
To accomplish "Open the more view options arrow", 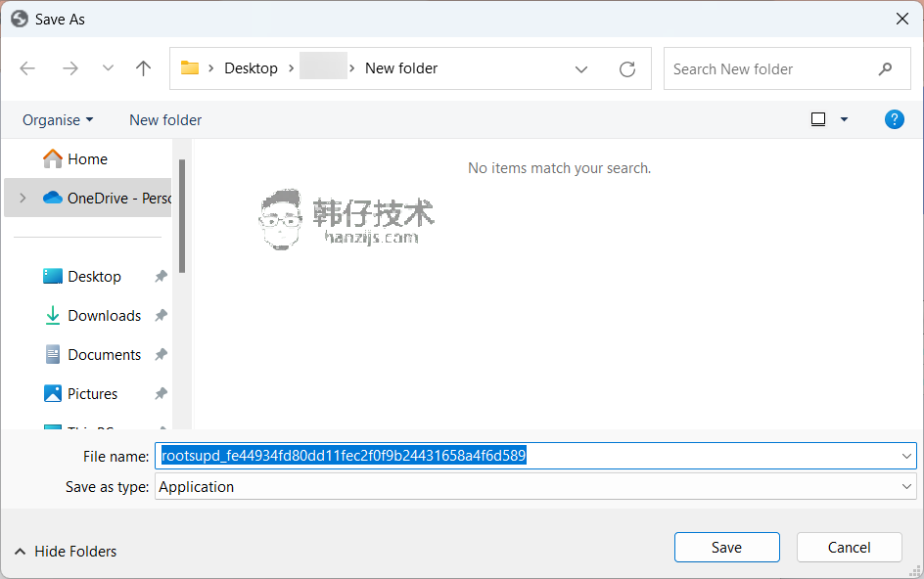I will [x=844, y=119].
